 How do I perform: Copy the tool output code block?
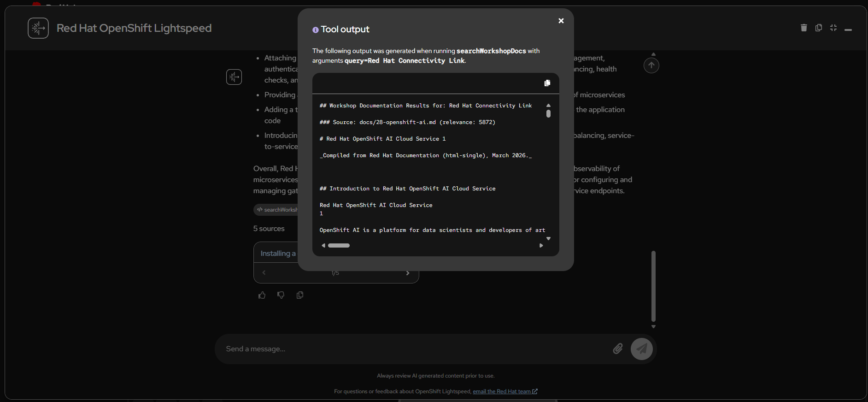(x=547, y=83)
